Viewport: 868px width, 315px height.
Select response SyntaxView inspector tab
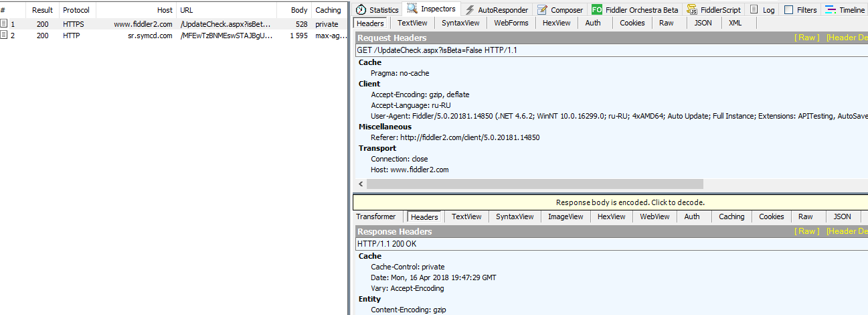click(515, 216)
